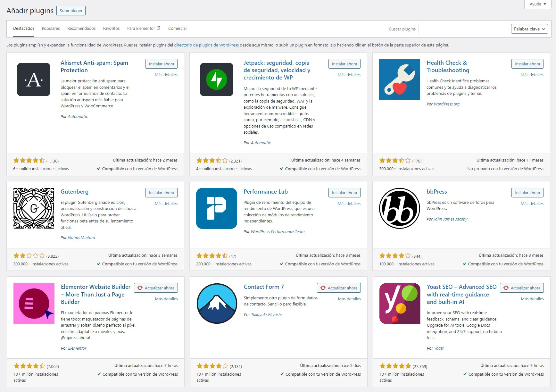Click the Contact Form 7 mountain icon
Image resolution: width=556 pixels, height=392 pixels.
pyautogui.click(x=217, y=304)
